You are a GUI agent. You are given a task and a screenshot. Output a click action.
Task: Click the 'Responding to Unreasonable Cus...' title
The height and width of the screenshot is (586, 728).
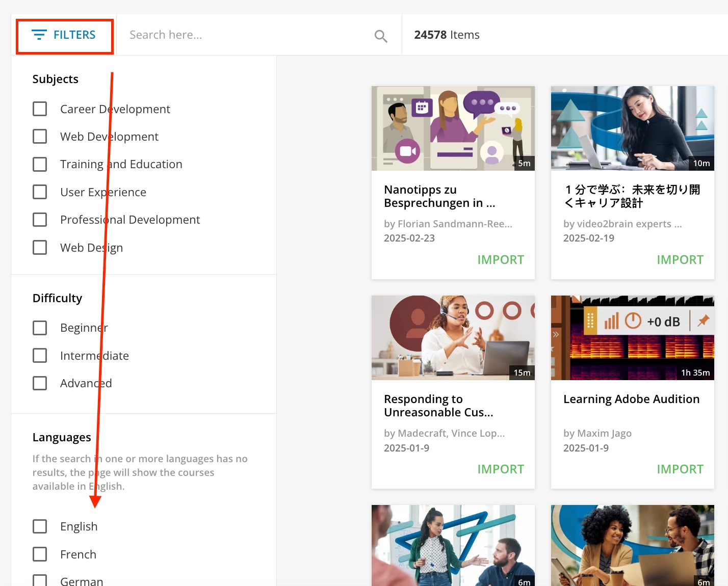(439, 406)
